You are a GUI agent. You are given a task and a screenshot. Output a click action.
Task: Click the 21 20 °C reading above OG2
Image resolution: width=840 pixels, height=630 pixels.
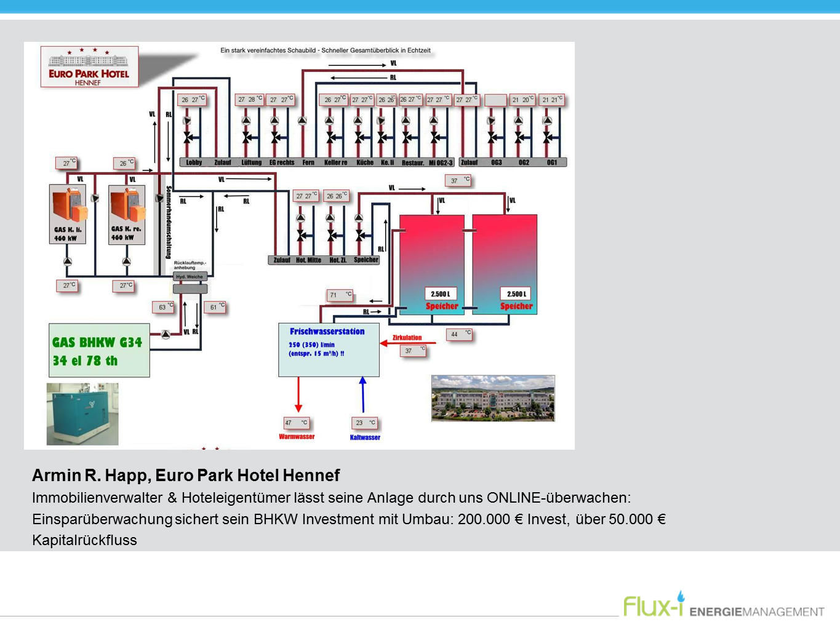(x=523, y=100)
